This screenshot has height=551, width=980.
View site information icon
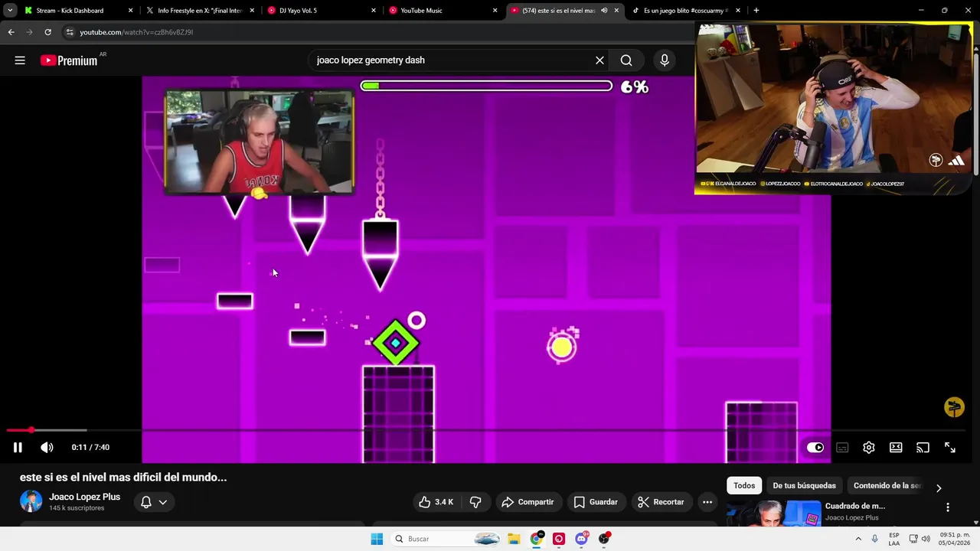pos(70,32)
